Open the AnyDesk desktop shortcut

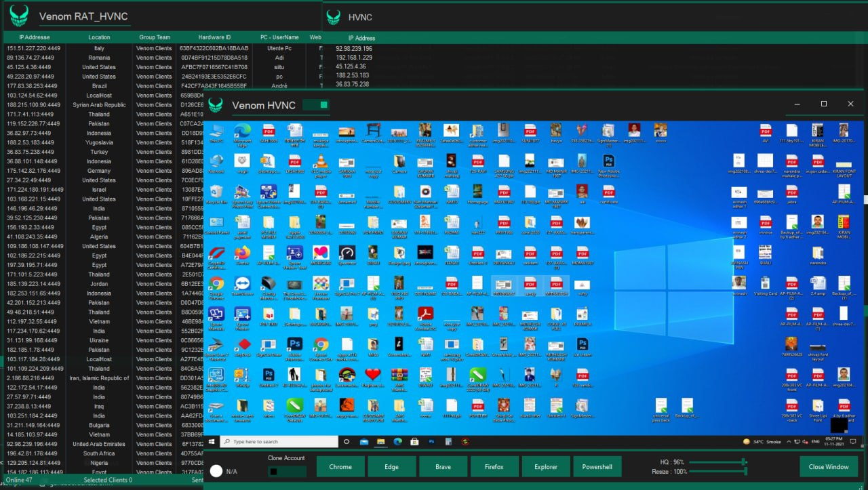point(242,348)
